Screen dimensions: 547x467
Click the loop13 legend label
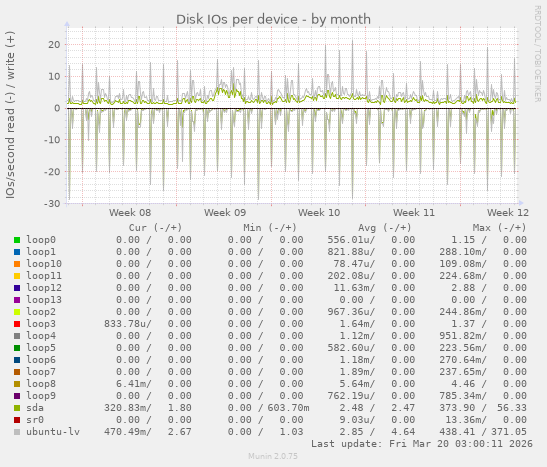(44, 300)
